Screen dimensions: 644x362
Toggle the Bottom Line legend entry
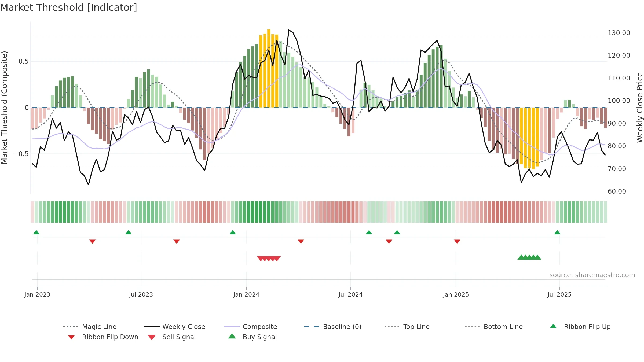[x=494, y=327]
